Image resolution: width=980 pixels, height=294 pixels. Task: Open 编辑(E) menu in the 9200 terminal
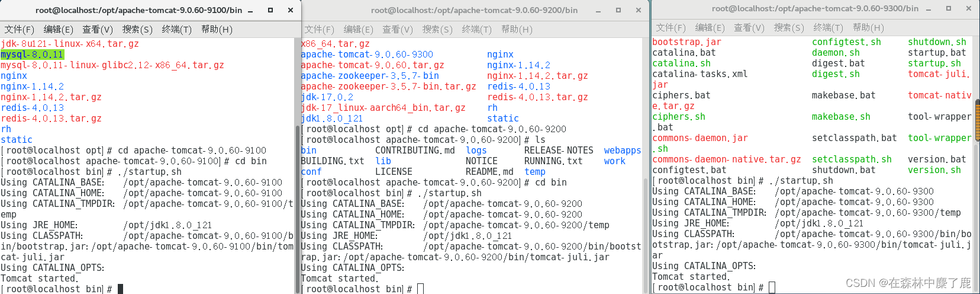point(359,29)
